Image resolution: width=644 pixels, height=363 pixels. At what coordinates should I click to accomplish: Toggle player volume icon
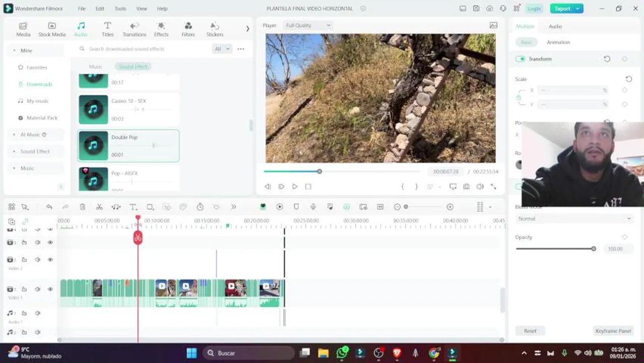(480, 187)
